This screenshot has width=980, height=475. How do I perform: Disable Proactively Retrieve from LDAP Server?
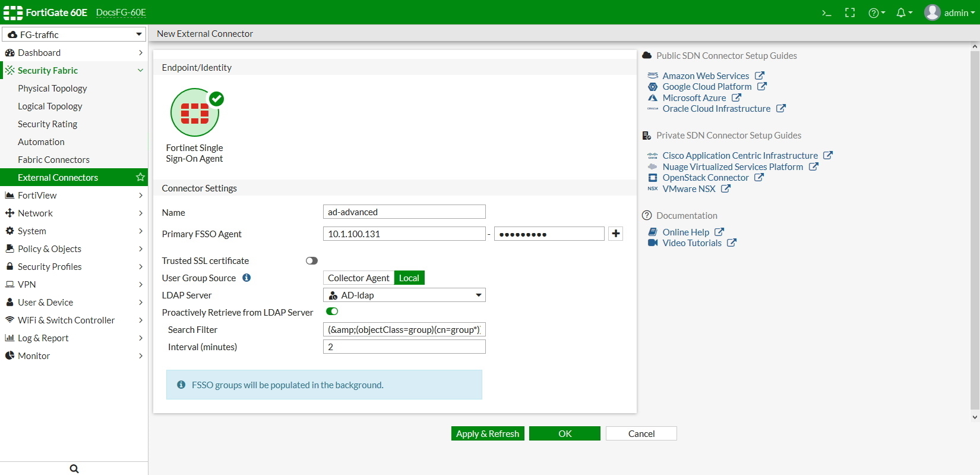(332, 312)
